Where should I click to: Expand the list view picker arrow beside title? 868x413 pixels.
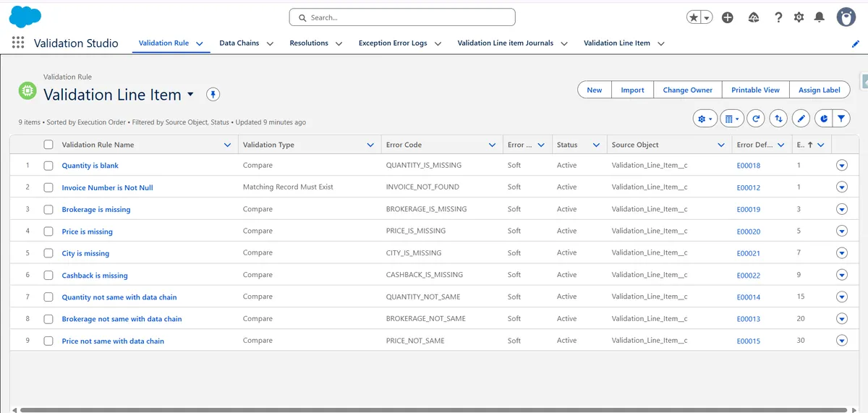(x=190, y=95)
